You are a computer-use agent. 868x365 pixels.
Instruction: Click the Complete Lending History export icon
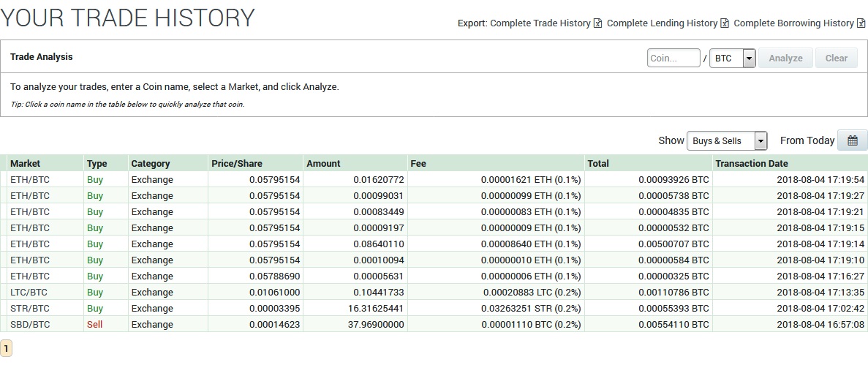[725, 23]
